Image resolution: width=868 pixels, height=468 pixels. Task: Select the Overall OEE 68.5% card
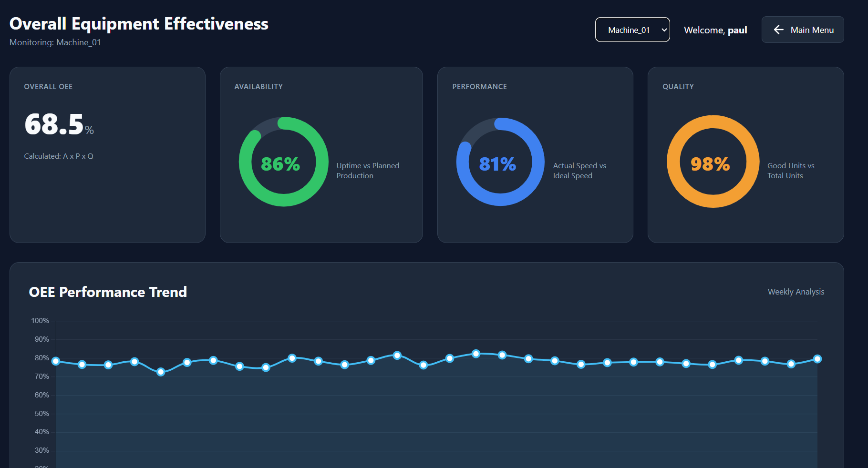(x=107, y=155)
